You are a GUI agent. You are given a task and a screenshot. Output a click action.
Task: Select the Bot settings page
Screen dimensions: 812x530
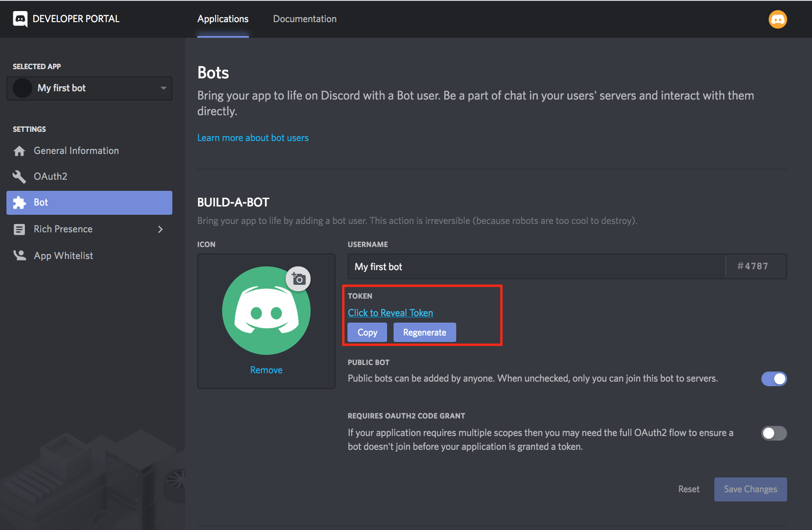click(89, 203)
